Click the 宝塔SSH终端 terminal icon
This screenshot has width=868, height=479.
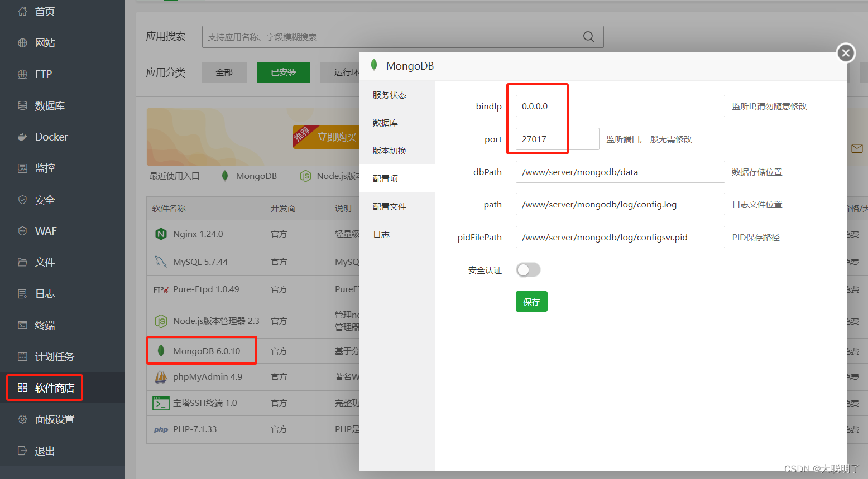(x=161, y=403)
